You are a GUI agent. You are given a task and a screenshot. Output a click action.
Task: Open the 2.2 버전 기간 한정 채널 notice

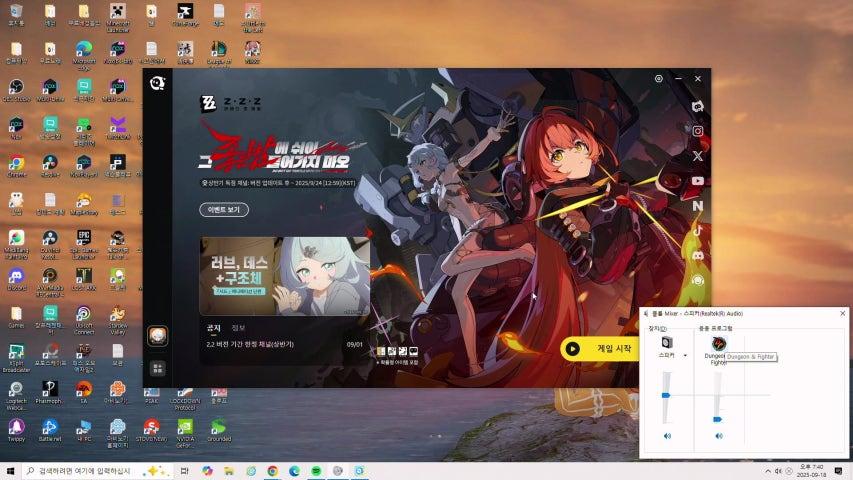coord(250,344)
